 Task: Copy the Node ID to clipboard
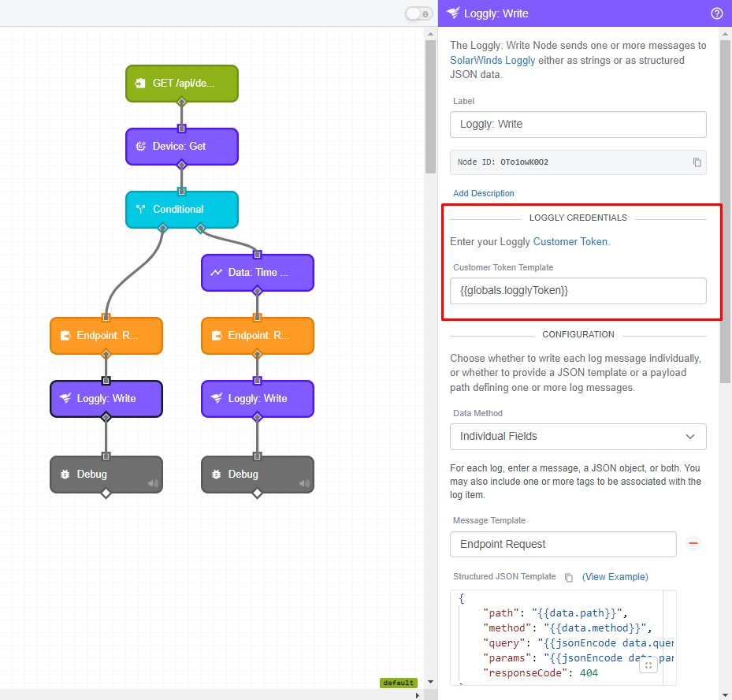697,162
